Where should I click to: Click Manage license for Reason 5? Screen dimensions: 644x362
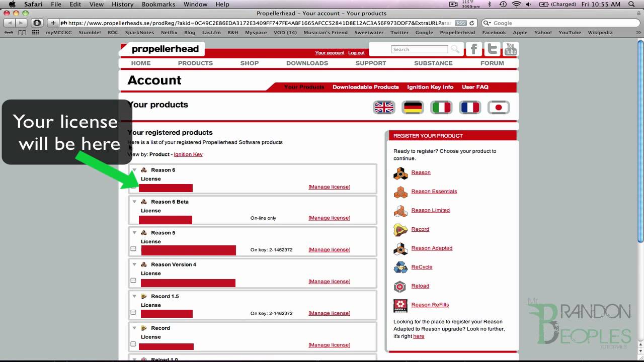click(329, 250)
